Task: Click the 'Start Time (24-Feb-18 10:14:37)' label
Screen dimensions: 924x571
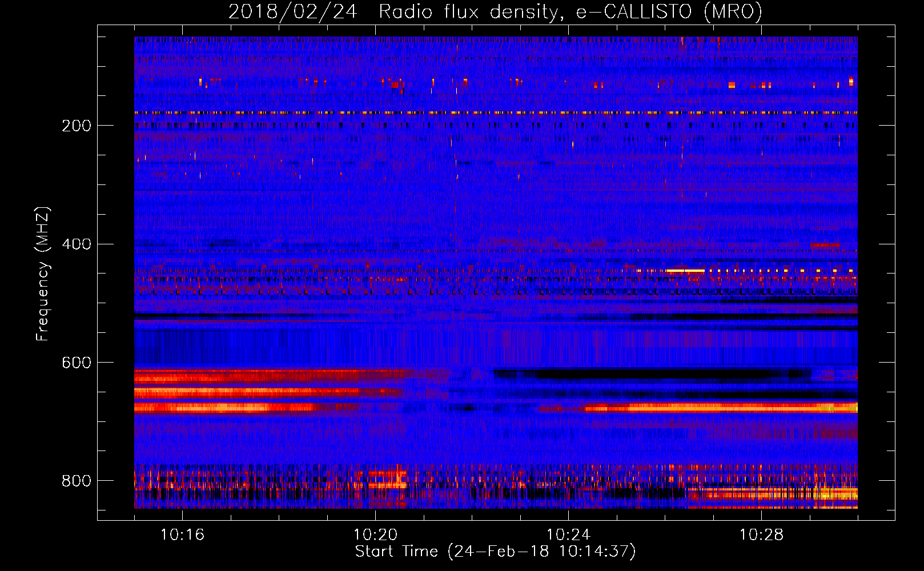Action: point(495,552)
